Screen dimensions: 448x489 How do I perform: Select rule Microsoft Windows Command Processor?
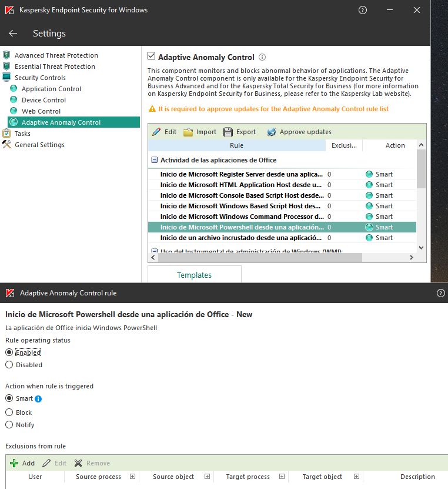point(282,217)
